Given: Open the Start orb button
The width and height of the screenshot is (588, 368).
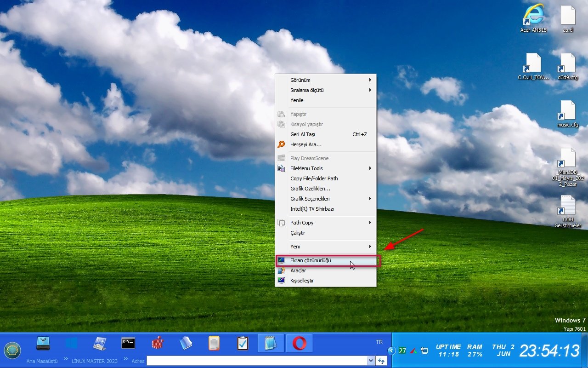Looking at the screenshot, I should [12, 351].
